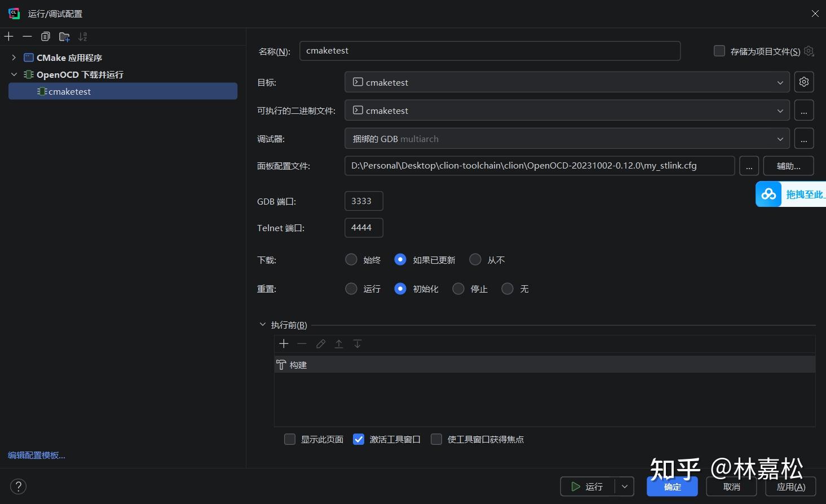Edit the selected before-launch task
The height and width of the screenshot is (504, 826).
pyautogui.click(x=321, y=344)
